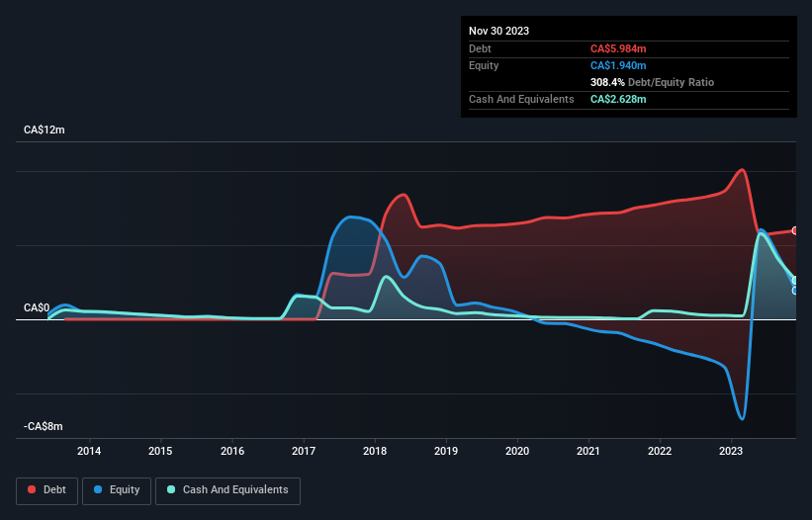The height and width of the screenshot is (520, 812).
Task: Click the -CA$8m y-axis label
Action: (x=43, y=426)
